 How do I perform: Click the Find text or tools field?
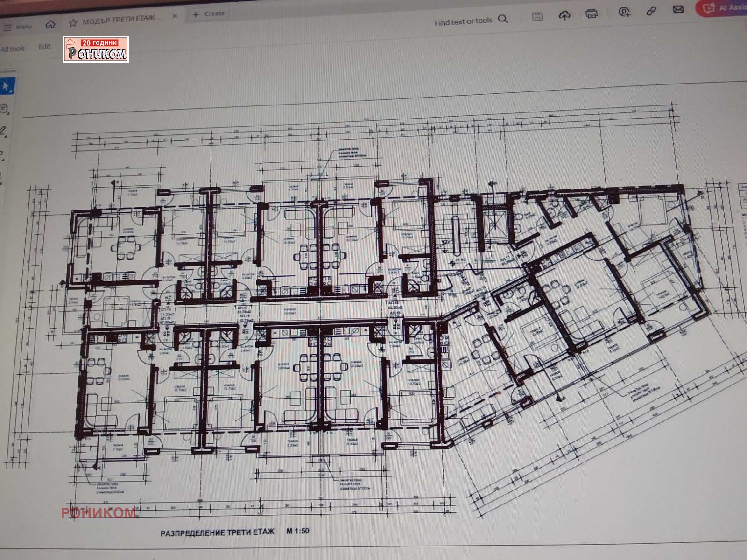[x=463, y=21]
